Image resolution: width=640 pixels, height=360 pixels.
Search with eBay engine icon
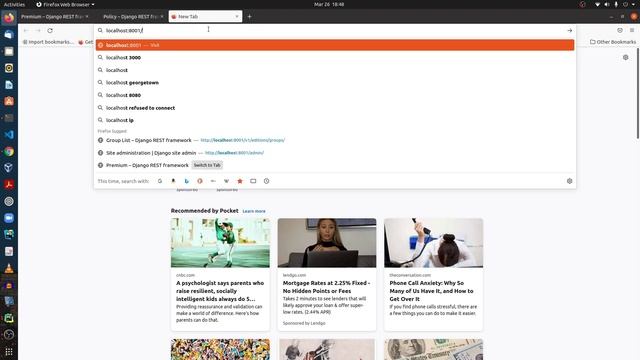click(213, 181)
